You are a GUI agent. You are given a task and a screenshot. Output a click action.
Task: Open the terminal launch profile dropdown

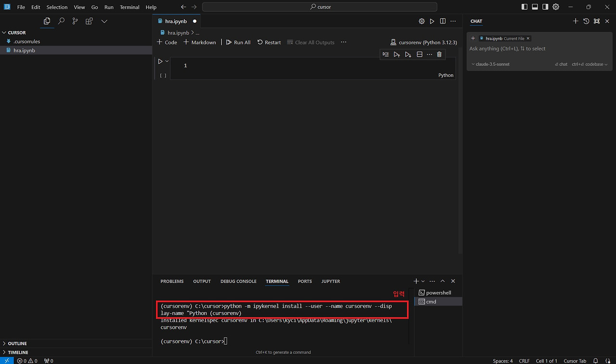coord(423,281)
